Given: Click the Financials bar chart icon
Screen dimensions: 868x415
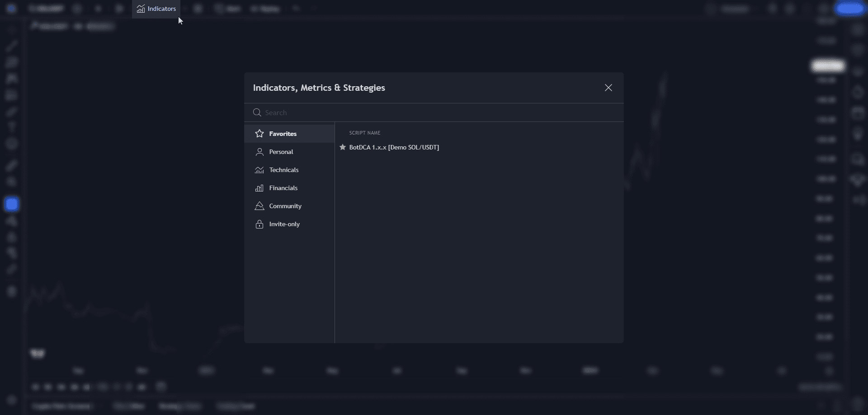Looking at the screenshot, I should pos(259,188).
